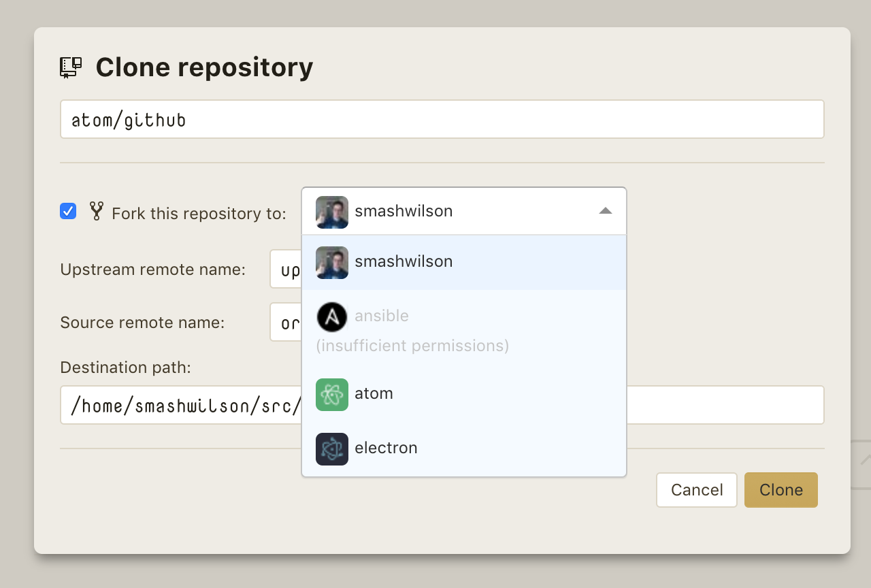Click the smashwilson avatar in the dropdown header
The image size is (871, 588).
(331, 212)
